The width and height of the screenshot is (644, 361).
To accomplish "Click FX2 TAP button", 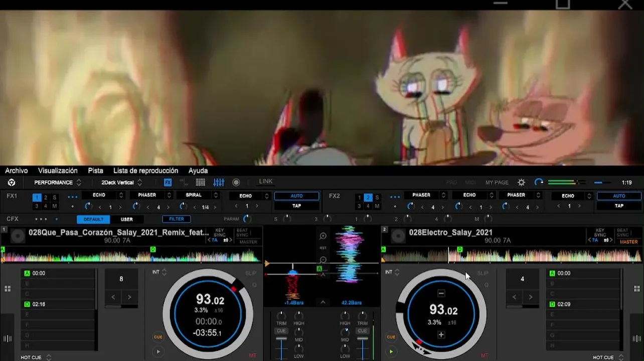I will (619, 206).
